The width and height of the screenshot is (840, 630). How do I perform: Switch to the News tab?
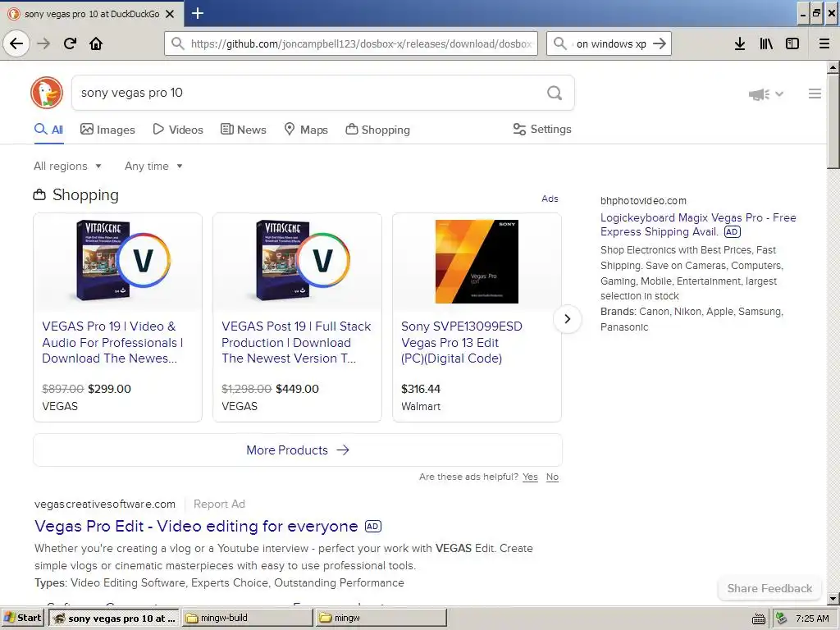coord(243,130)
